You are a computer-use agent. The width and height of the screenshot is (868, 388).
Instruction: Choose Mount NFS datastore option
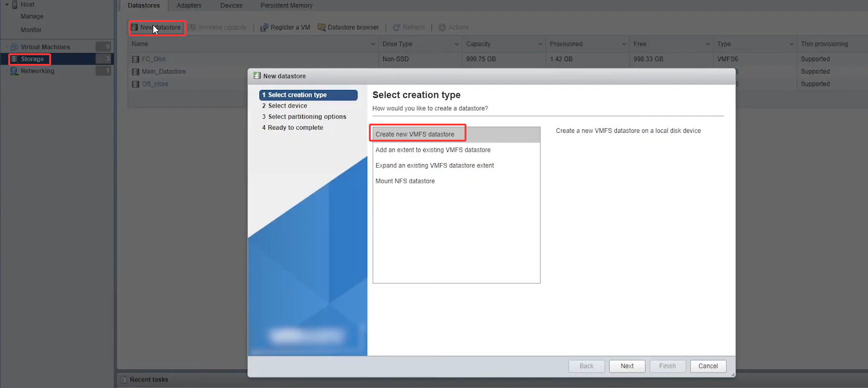coord(456,181)
